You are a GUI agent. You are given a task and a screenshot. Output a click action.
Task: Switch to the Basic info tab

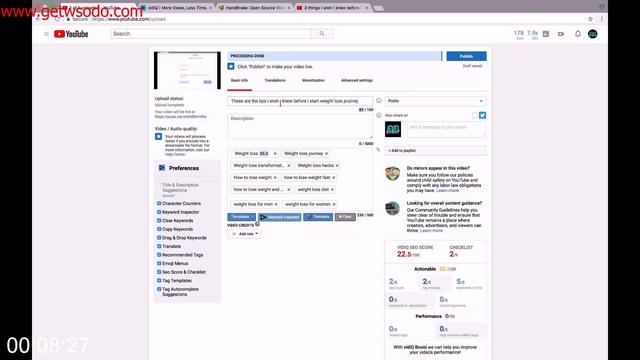pyautogui.click(x=239, y=80)
